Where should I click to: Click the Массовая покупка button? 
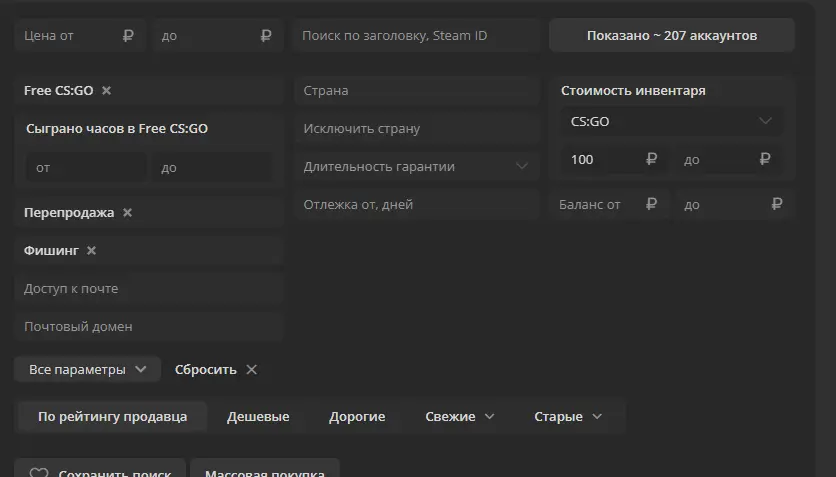click(x=265, y=468)
